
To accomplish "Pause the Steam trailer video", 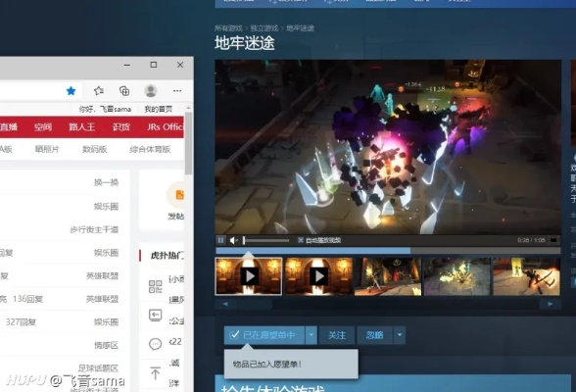I will [x=220, y=240].
